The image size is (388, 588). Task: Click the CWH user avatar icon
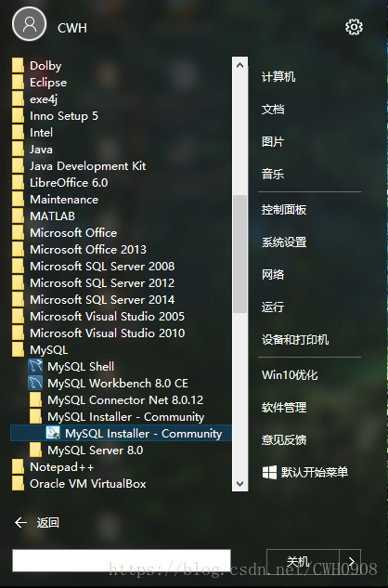point(30,24)
